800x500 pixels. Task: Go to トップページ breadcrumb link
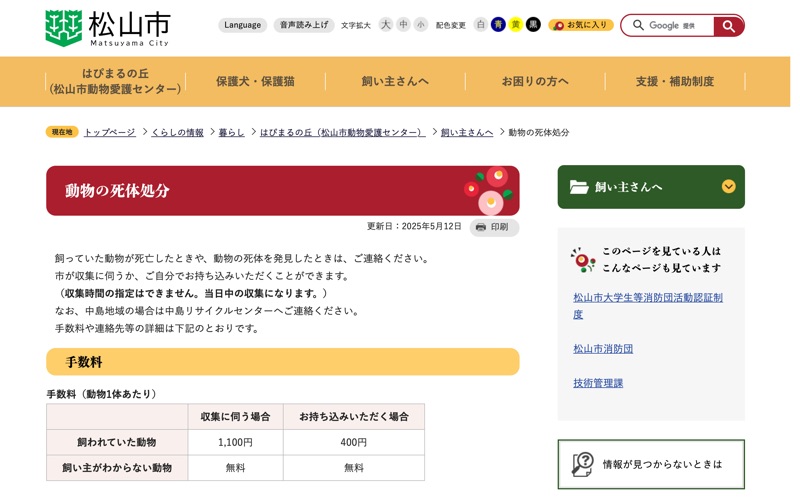(110, 132)
